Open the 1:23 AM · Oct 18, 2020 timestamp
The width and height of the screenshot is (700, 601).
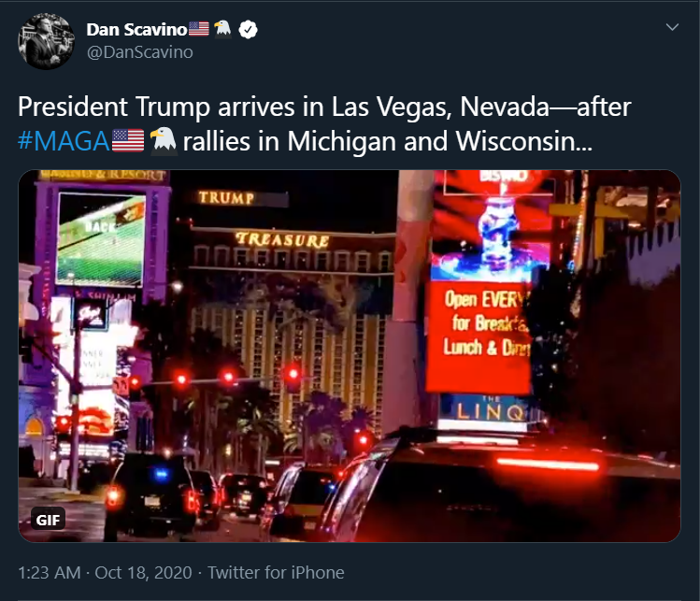pos(105,572)
